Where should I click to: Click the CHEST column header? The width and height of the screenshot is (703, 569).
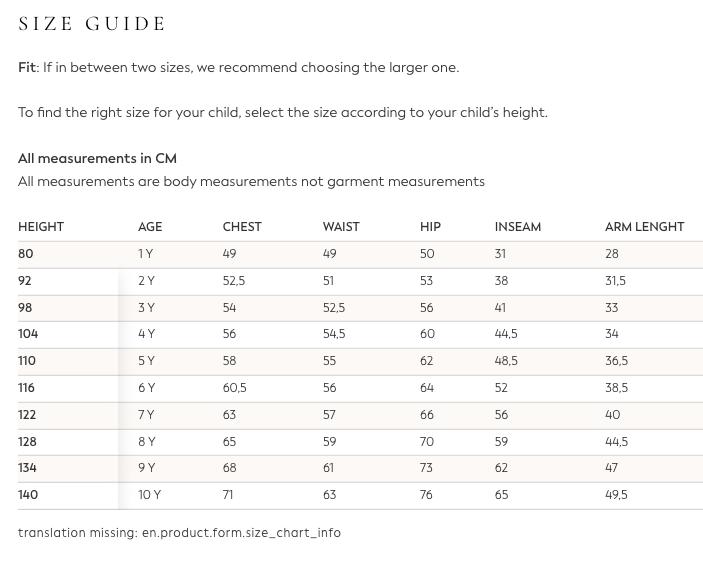242,227
